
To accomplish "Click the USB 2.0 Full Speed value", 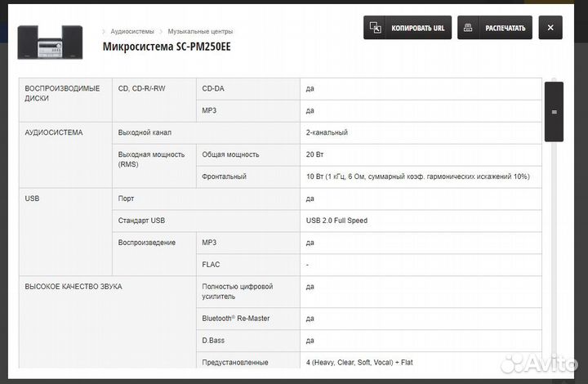I will point(336,221).
